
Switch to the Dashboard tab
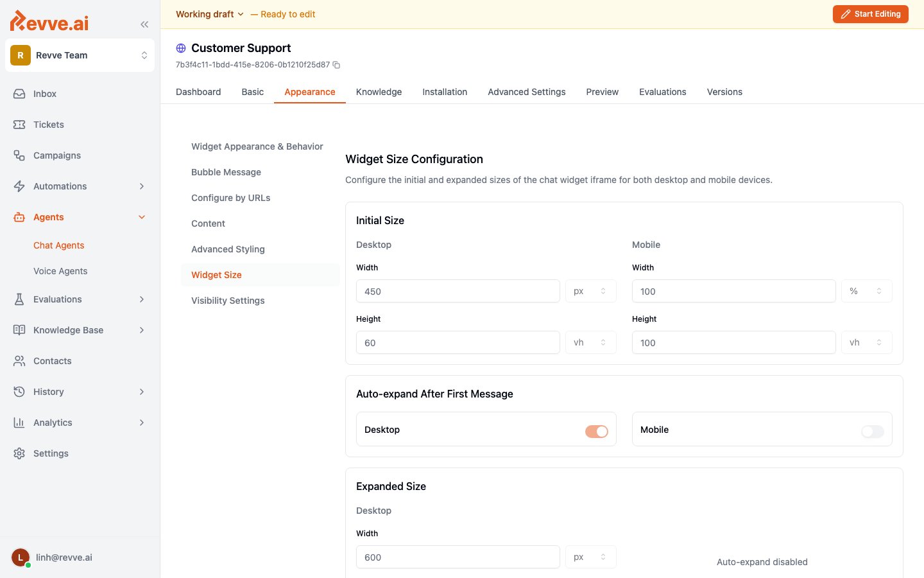point(198,92)
